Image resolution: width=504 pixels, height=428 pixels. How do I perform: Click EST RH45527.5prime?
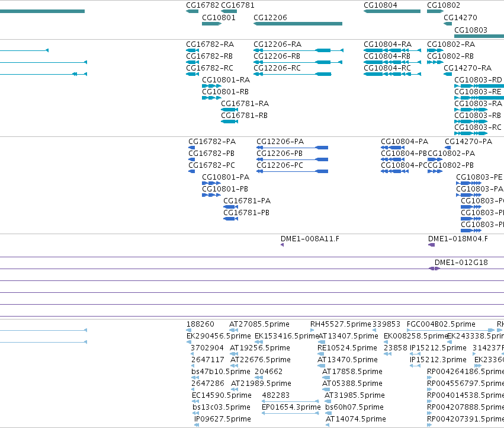[x=341, y=324]
